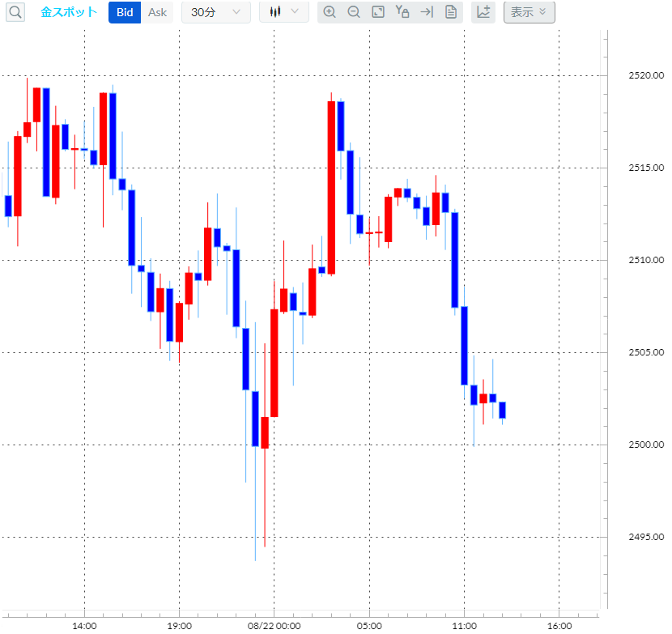Screen dimensions: 672x634
Task: Add a technical indicator to the chart
Action: click(x=483, y=12)
